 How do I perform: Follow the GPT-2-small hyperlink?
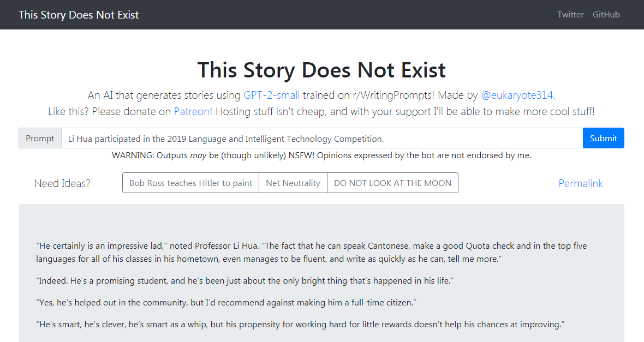coord(271,95)
